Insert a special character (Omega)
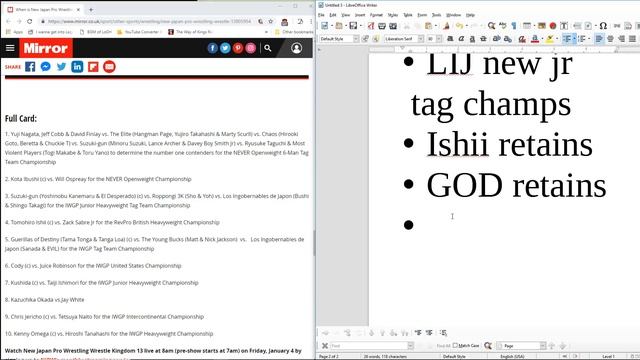Viewport: 640px width, 360px height. (603, 26)
